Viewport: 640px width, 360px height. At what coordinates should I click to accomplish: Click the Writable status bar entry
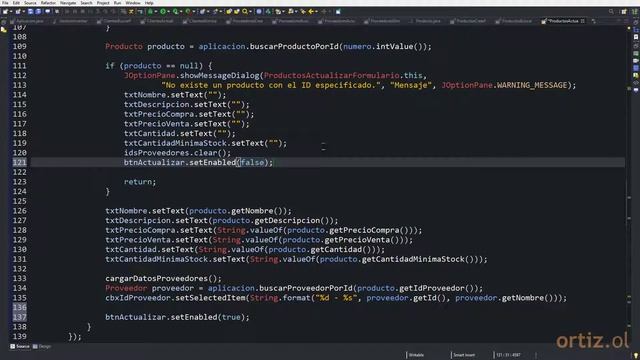click(416, 355)
